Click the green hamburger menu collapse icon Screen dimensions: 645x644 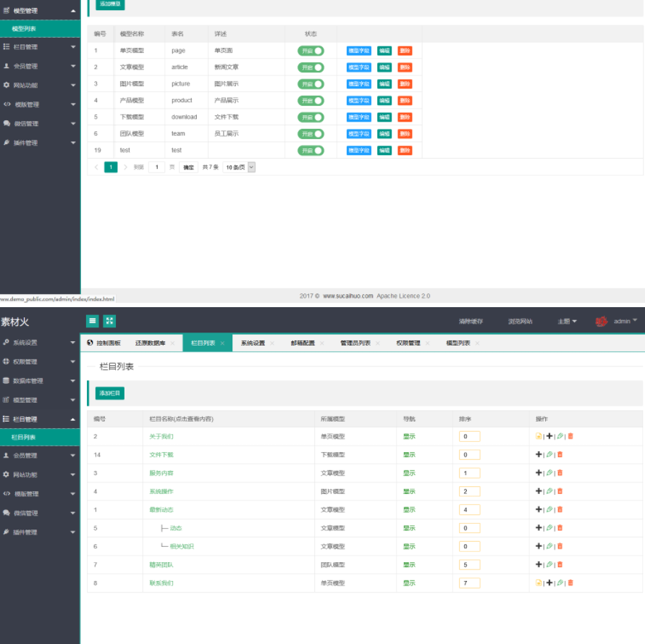[93, 321]
